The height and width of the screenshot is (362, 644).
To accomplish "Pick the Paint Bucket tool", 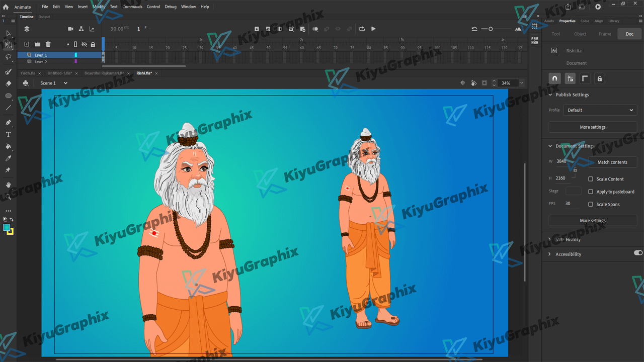I will [x=8, y=147].
